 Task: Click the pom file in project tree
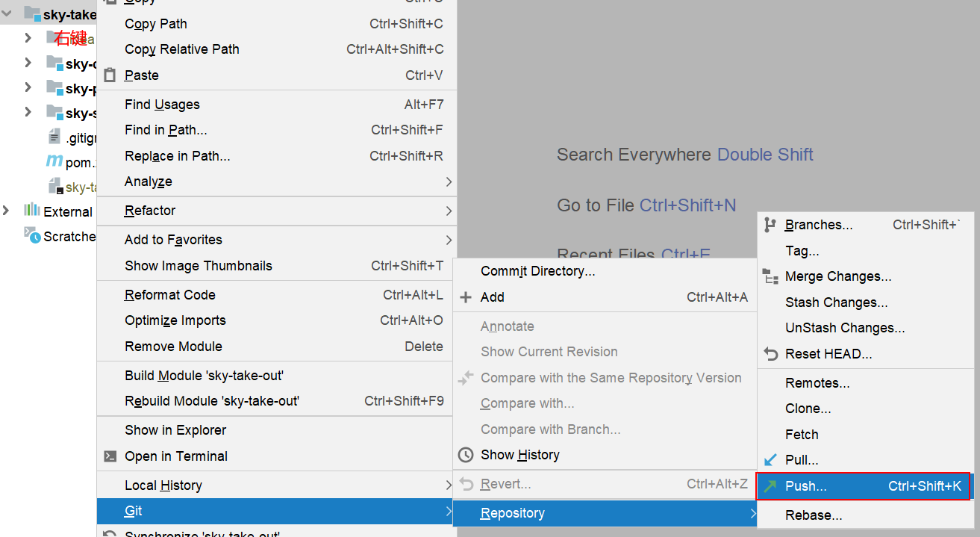pos(71,162)
